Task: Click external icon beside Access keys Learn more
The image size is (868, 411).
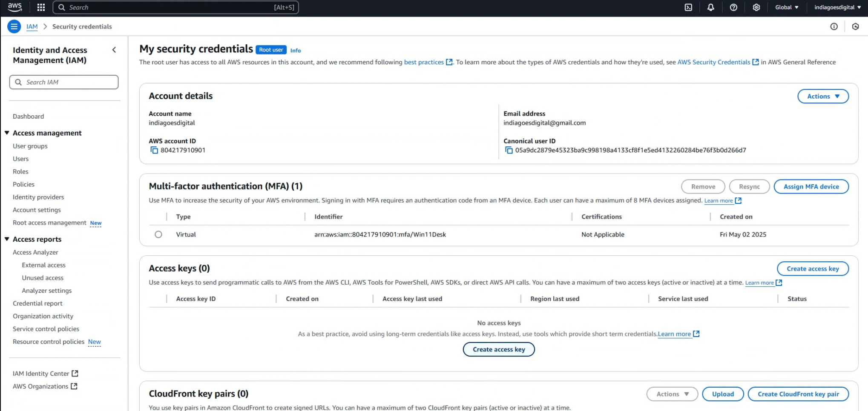Action: click(779, 283)
